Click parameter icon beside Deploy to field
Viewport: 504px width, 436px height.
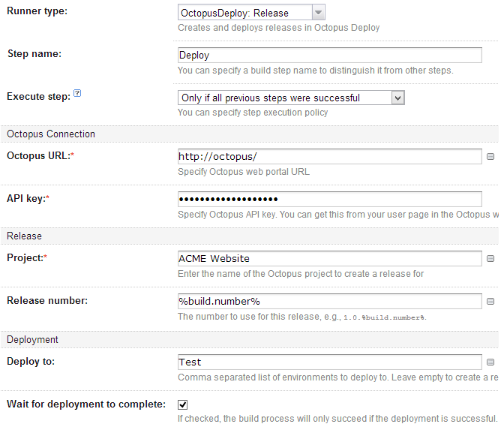click(x=490, y=362)
